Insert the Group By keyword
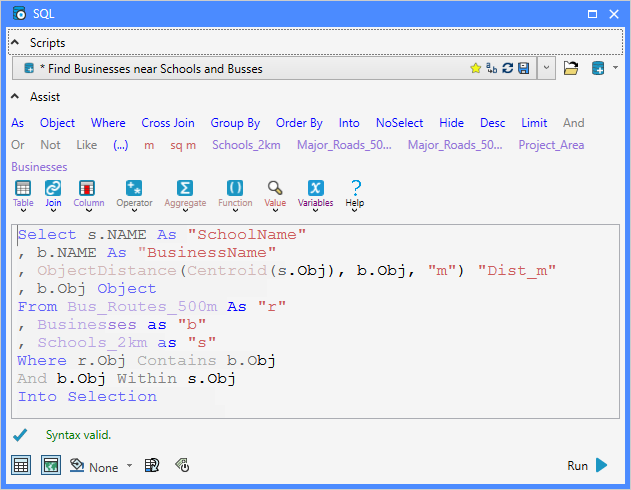 pyautogui.click(x=235, y=123)
